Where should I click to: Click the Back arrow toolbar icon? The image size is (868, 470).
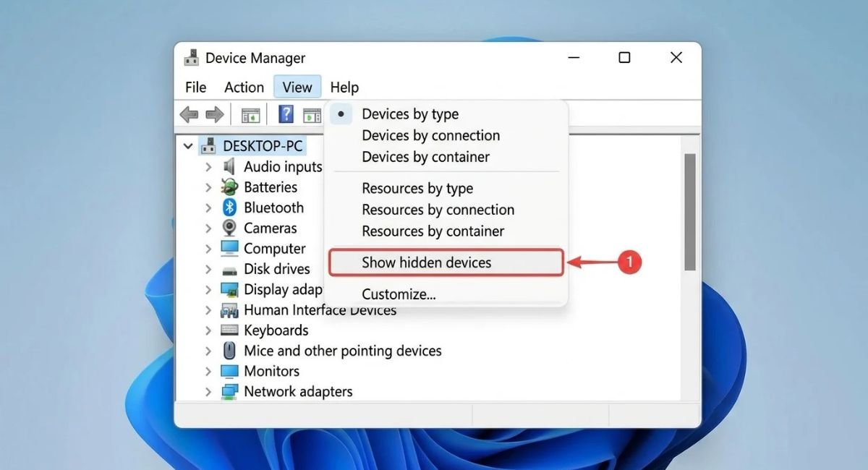tap(189, 114)
